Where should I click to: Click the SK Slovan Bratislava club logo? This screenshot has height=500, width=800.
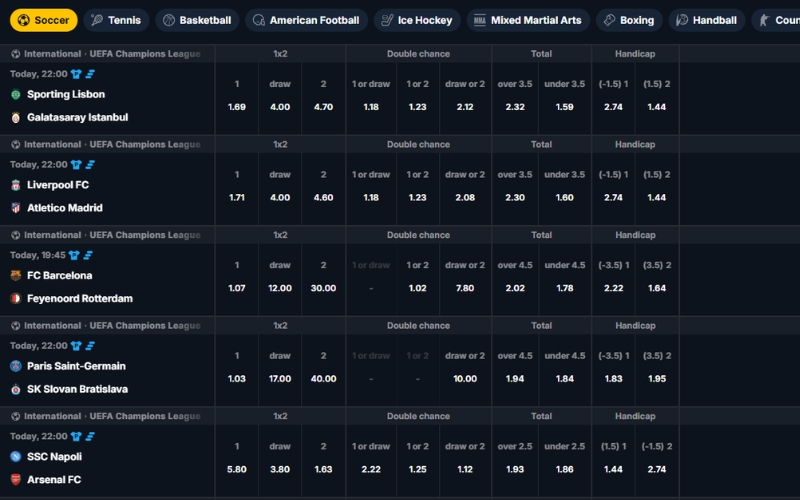(16, 389)
